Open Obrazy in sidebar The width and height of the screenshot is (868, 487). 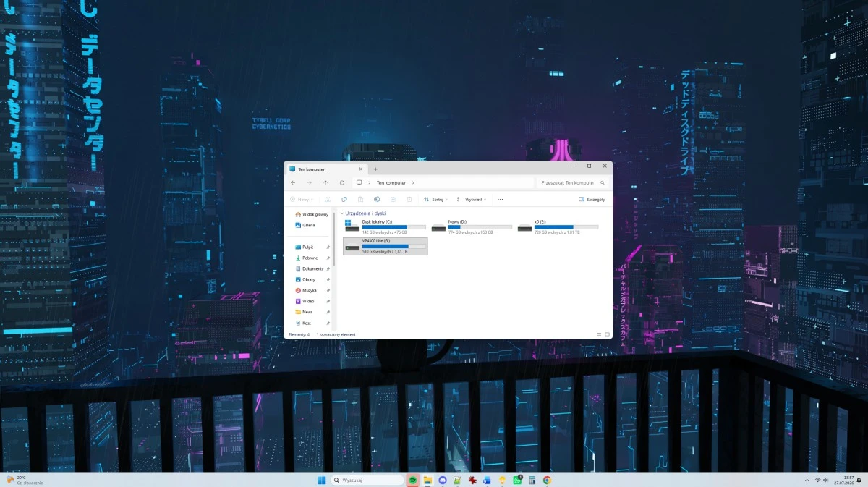coord(305,279)
